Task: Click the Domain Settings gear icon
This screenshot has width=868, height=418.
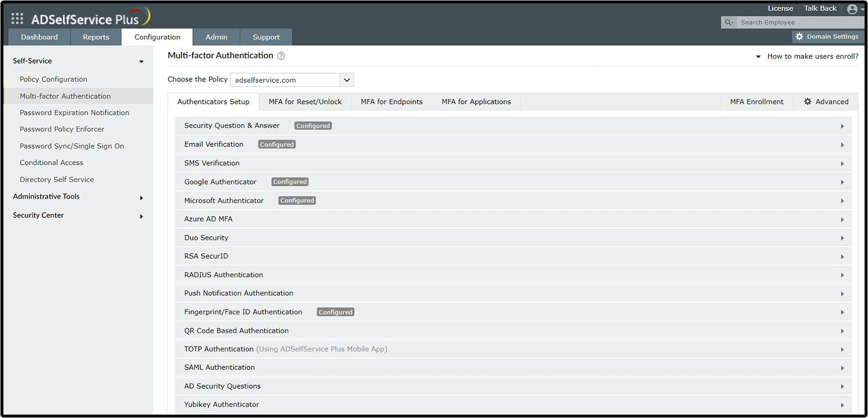Action: 799,37
